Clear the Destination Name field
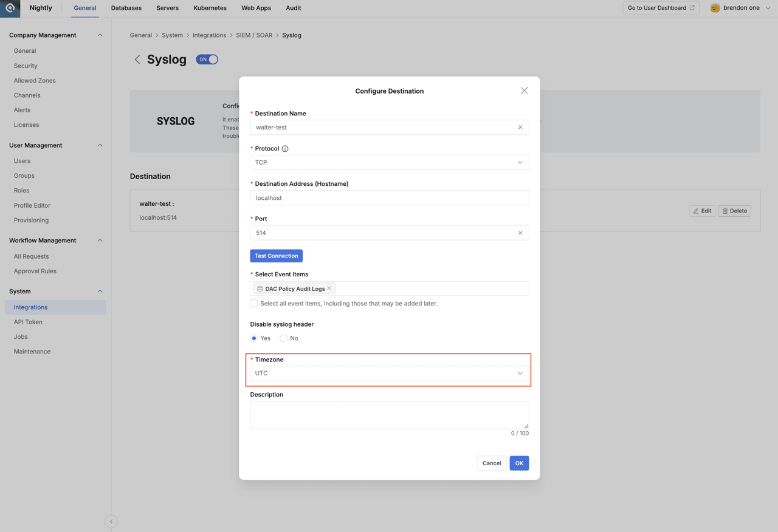The image size is (778, 532). click(520, 128)
